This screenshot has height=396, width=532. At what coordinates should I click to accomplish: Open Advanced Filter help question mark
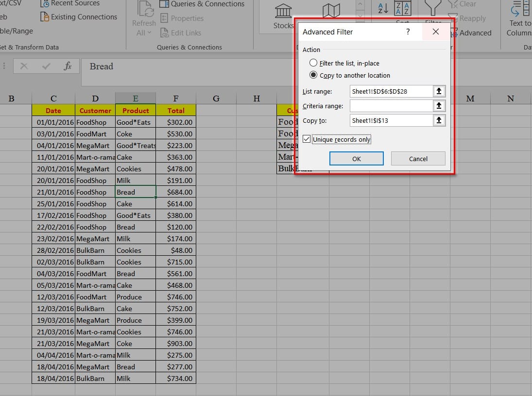408,32
